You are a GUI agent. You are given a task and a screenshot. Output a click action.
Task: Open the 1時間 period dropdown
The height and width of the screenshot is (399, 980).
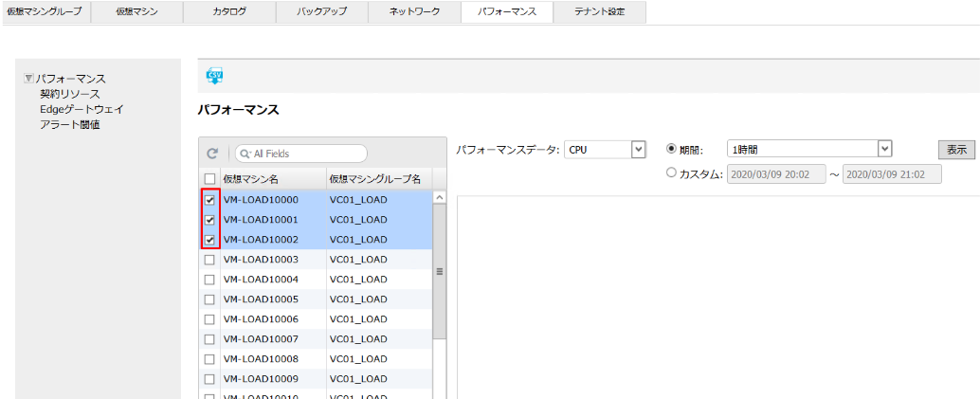(808, 149)
